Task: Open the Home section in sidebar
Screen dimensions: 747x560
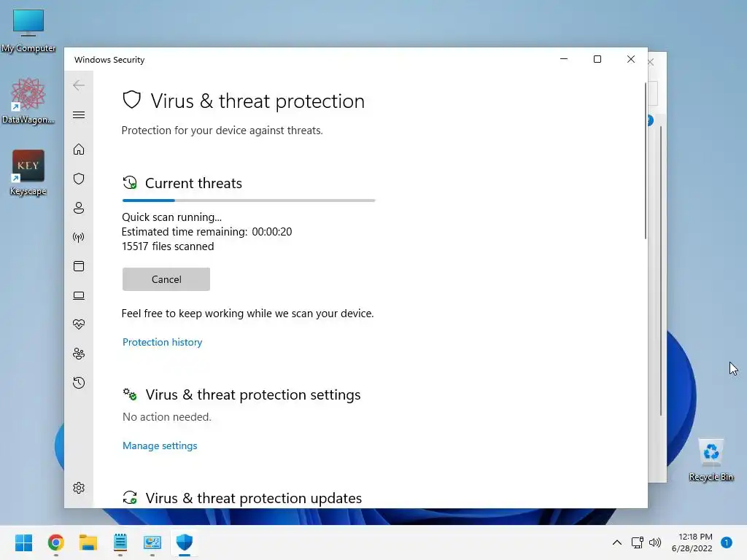Action: pos(79,149)
